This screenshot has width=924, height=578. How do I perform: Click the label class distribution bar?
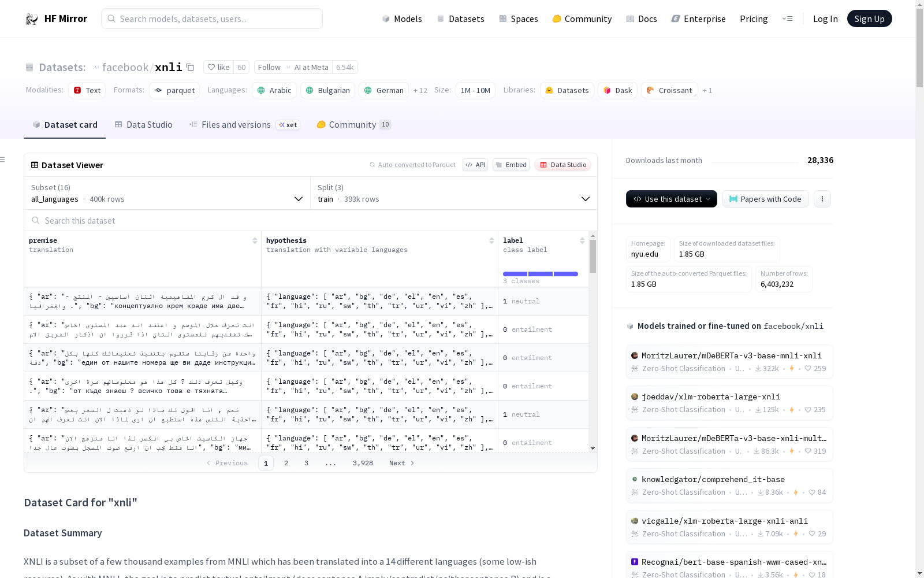click(x=541, y=274)
